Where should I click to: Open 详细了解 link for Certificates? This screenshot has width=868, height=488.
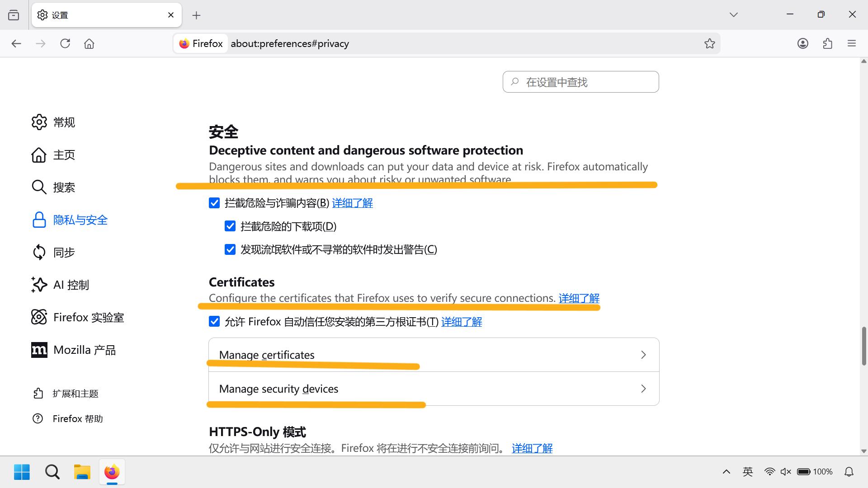(x=579, y=298)
